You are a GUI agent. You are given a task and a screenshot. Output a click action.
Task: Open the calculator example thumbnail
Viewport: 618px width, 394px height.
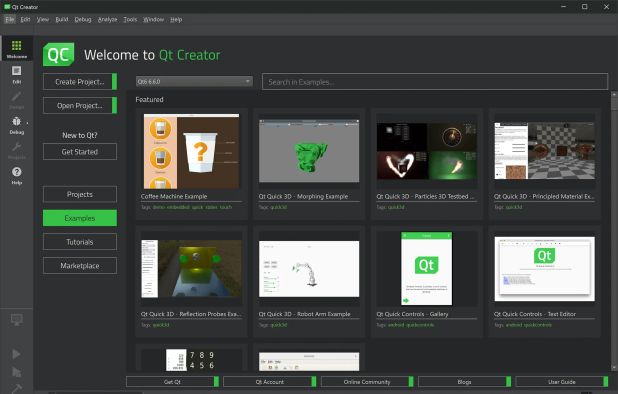pos(192,360)
